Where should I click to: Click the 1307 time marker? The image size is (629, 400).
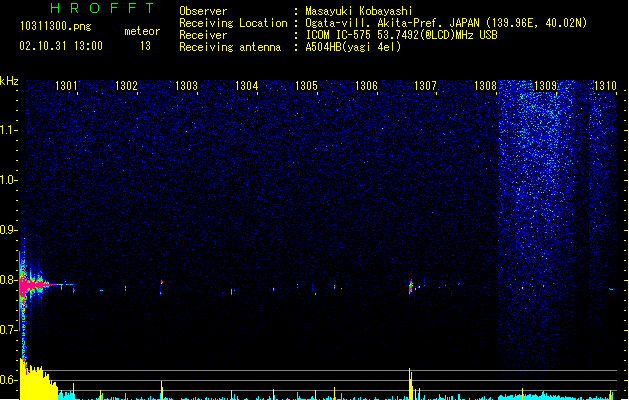425,86
